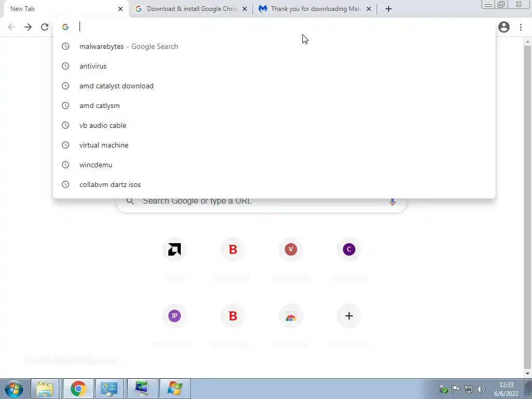Open the monitor icon taskbar app
The width and height of the screenshot is (532, 399).
(x=142, y=389)
